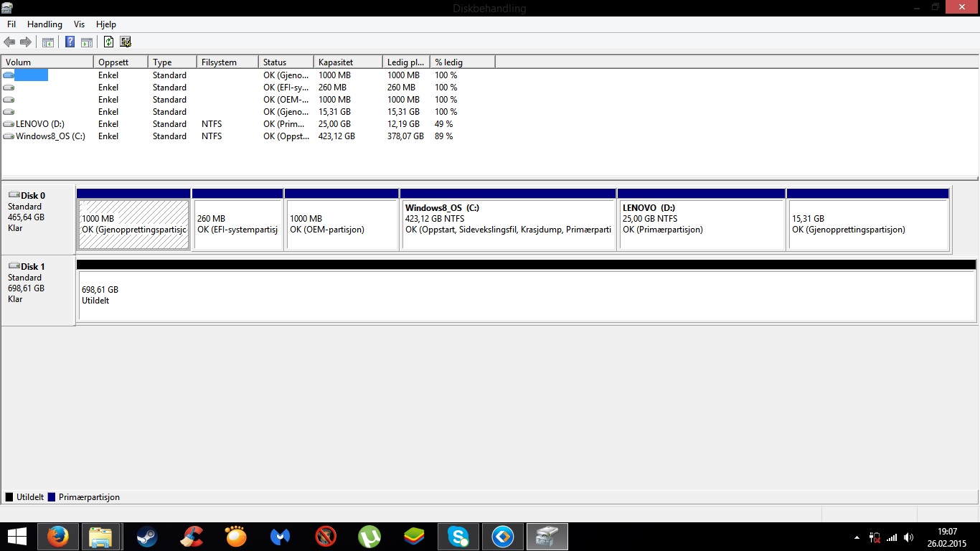Open the Windows Start button
Screen dimensions: 980x551
16,536
